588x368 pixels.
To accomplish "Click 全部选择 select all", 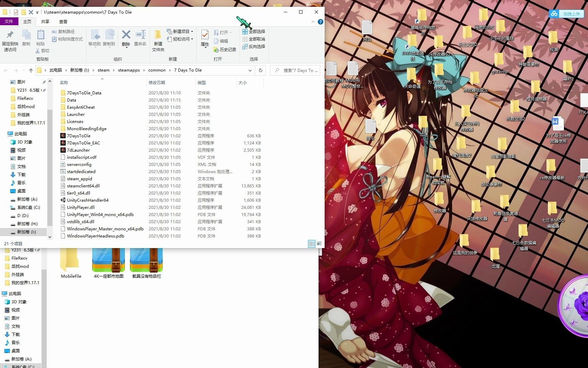I will tap(254, 31).
